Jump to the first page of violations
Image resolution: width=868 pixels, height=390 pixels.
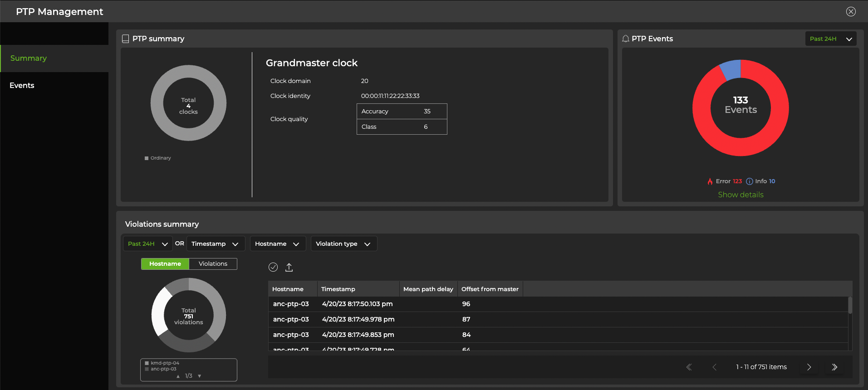coord(689,367)
